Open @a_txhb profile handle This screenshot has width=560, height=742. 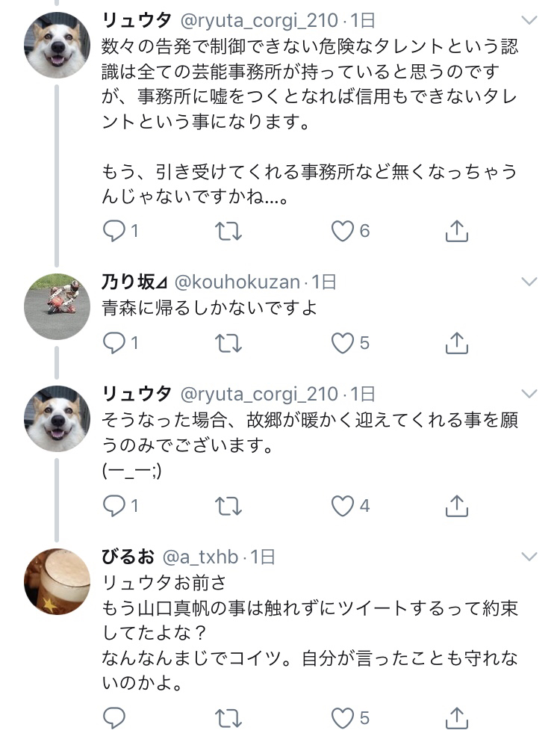(199, 557)
